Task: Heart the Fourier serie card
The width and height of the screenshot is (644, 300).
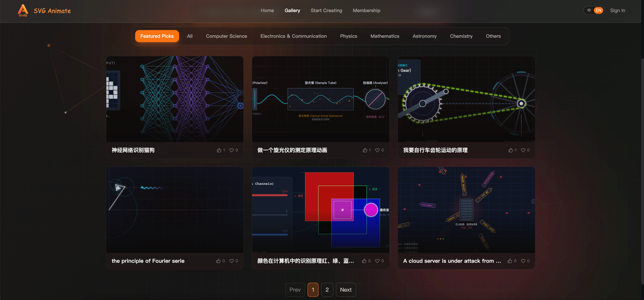Action: click(x=231, y=261)
